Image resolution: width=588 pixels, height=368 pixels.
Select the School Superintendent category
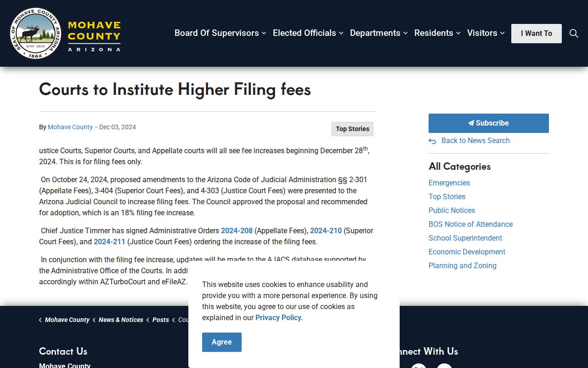point(465,238)
